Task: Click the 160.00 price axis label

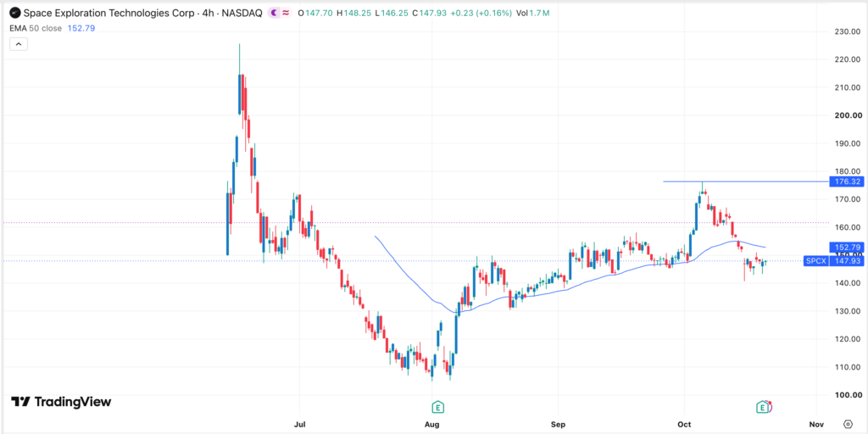Action: tap(849, 227)
